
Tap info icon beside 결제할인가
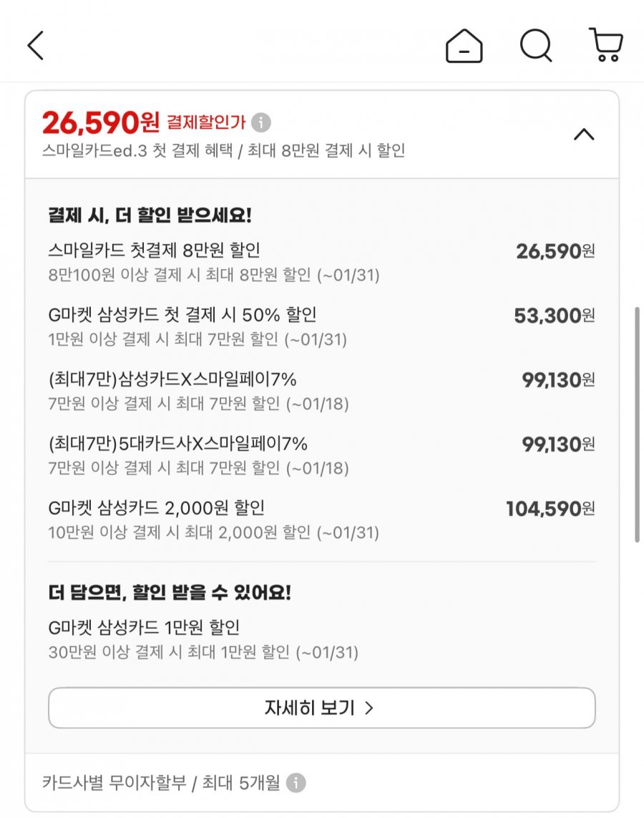tap(261, 122)
